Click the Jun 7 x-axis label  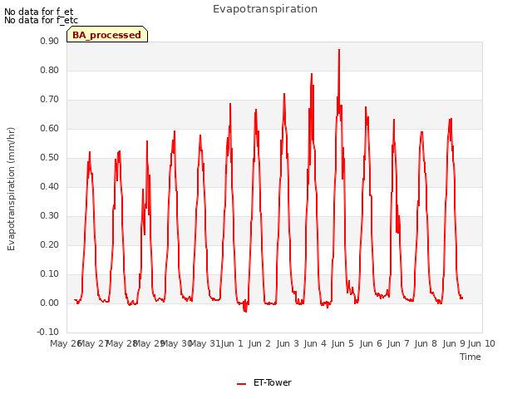click(x=398, y=343)
